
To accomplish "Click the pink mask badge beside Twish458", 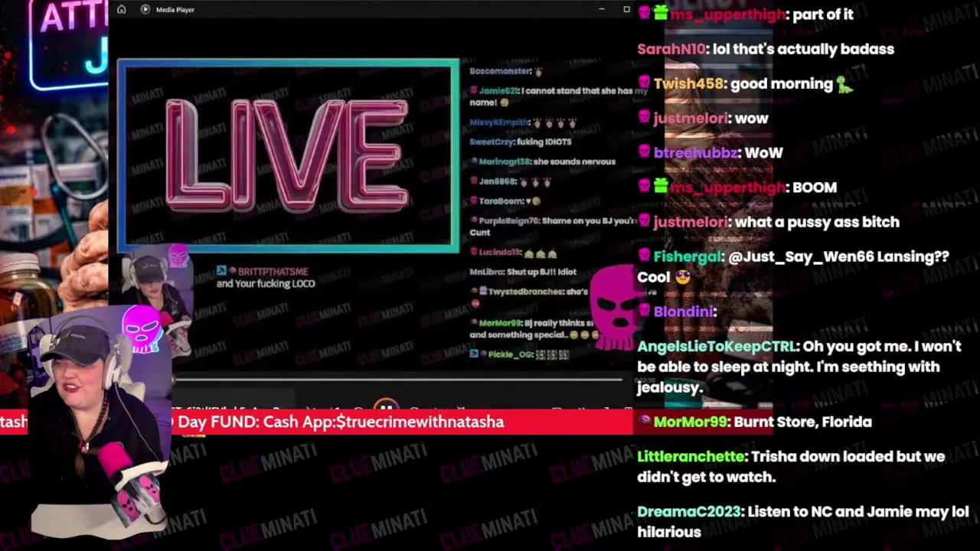I will click(x=644, y=83).
